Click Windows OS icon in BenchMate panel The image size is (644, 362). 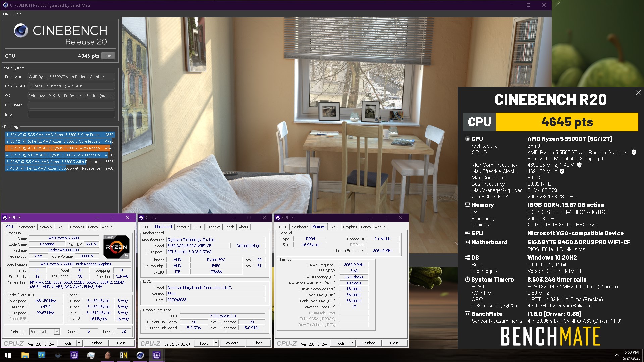tap(467, 257)
